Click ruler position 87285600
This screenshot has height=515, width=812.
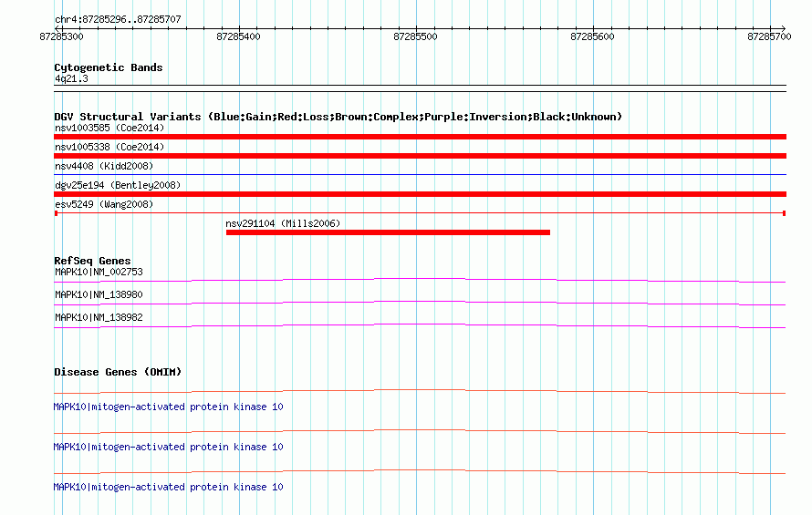592,36
